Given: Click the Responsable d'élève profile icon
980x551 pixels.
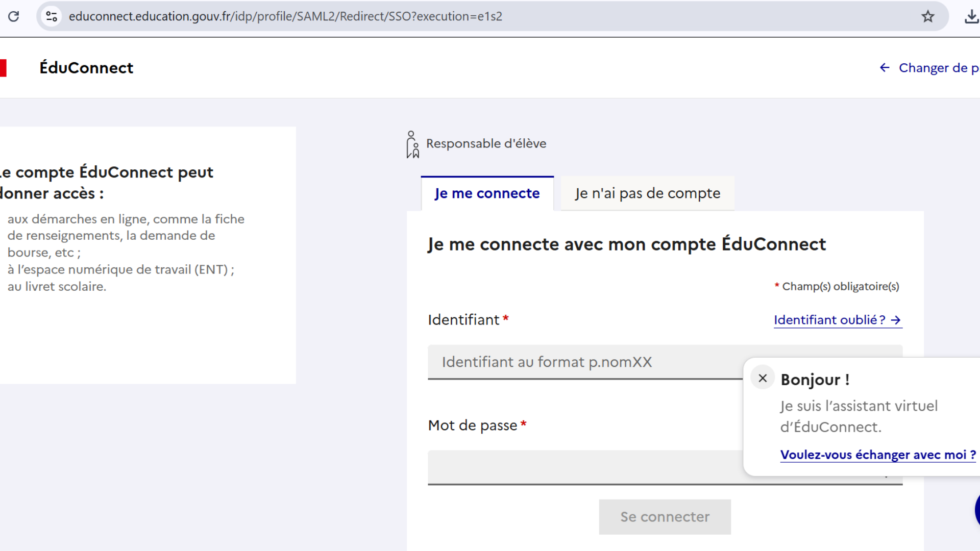Looking at the screenshot, I should tap(412, 144).
